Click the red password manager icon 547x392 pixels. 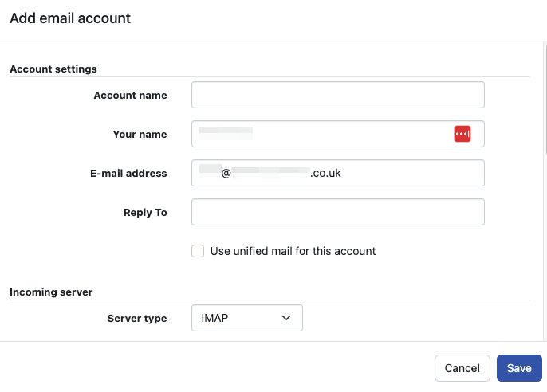(x=462, y=135)
